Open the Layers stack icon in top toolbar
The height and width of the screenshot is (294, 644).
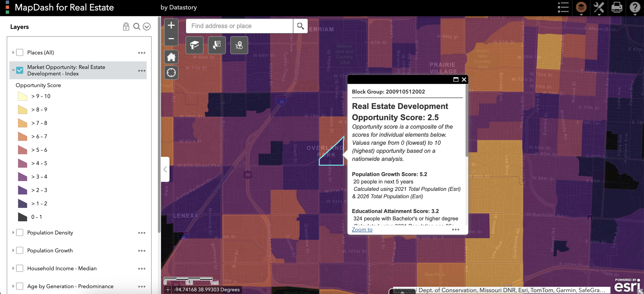pyautogui.click(x=581, y=7)
